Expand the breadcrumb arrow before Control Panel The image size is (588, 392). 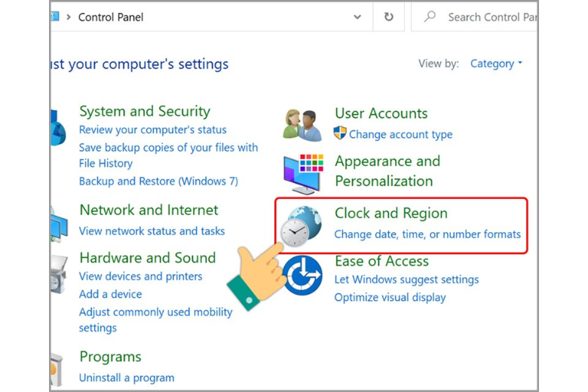tap(69, 17)
